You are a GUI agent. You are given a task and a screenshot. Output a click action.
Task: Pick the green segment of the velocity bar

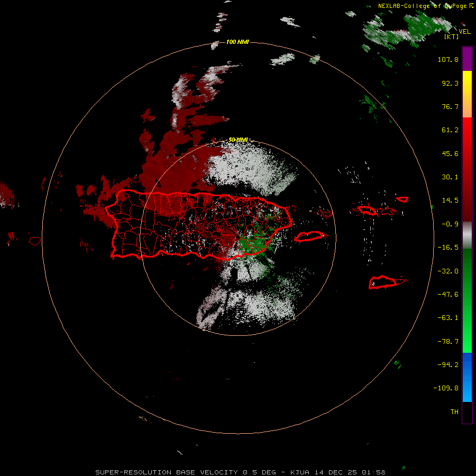tap(467, 300)
